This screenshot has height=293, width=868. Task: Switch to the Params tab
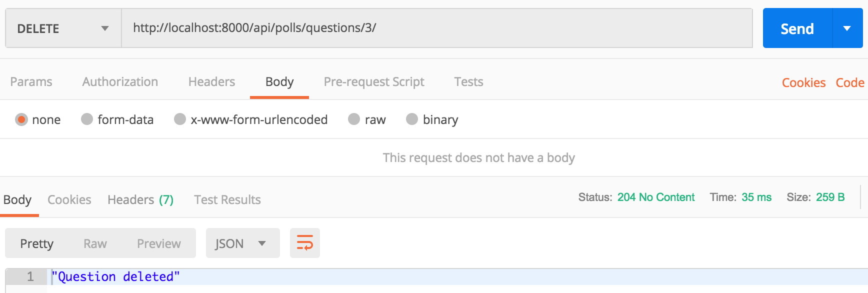[31, 81]
